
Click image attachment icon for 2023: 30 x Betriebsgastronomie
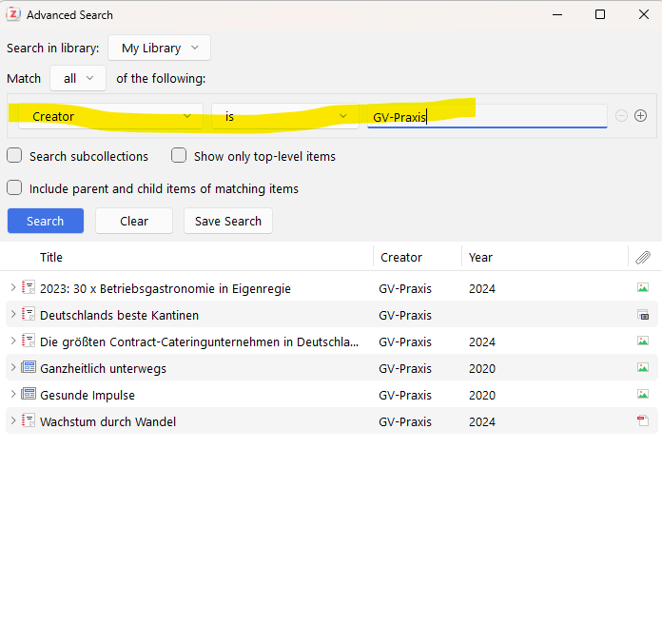643,288
